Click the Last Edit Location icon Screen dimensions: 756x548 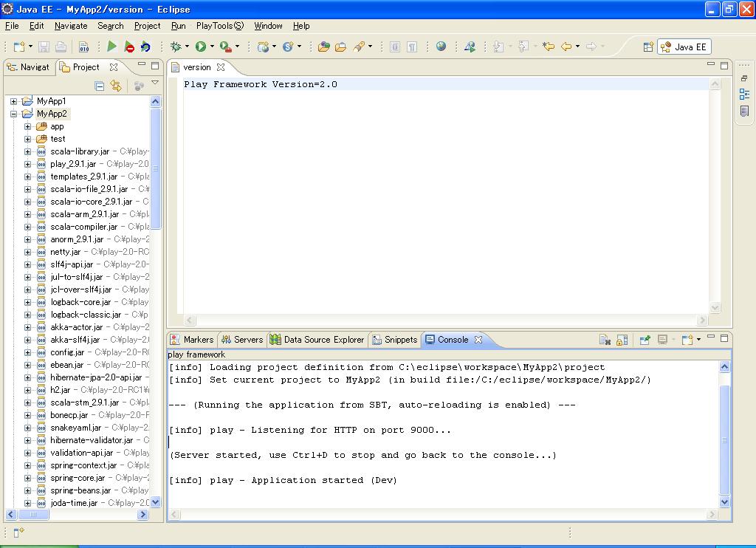coord(549,47)
